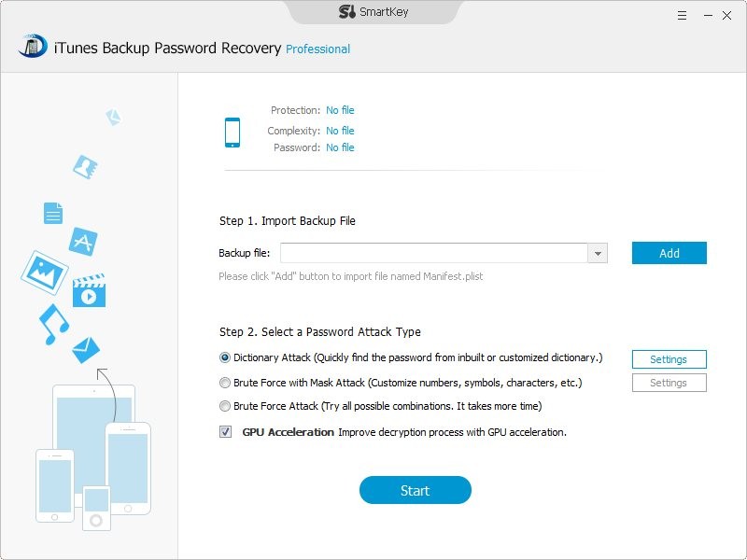Select Brute Force Attack option
Screen dimensions: 747x560
(224, 406)
